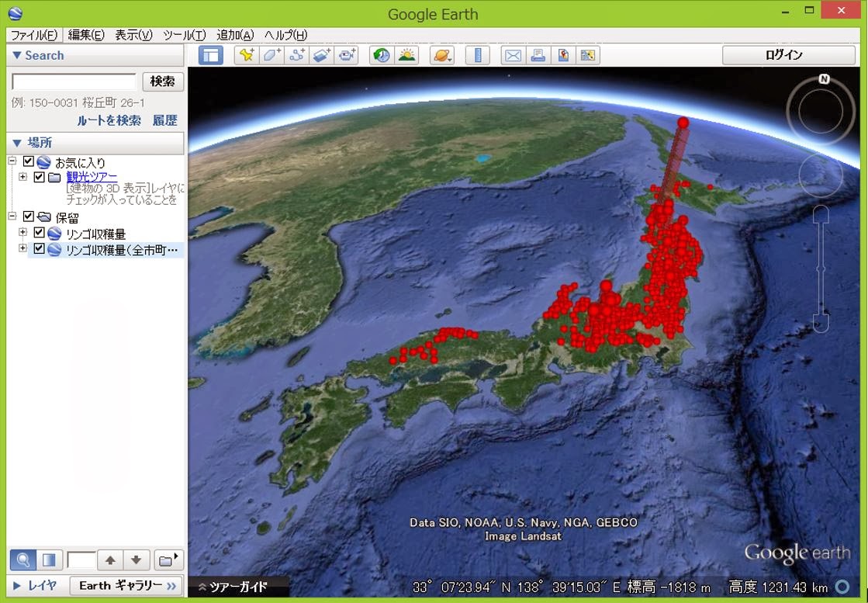This screenshot has height=603, width=868.
Task: Expand the 観光ツアー tree node
Action: tap(22, 177)
